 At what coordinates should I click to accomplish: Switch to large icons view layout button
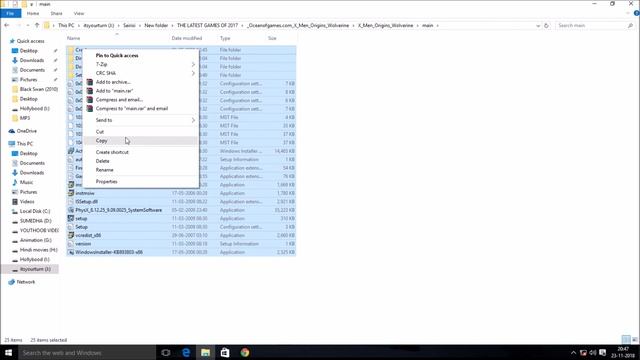tap(634, 340)
